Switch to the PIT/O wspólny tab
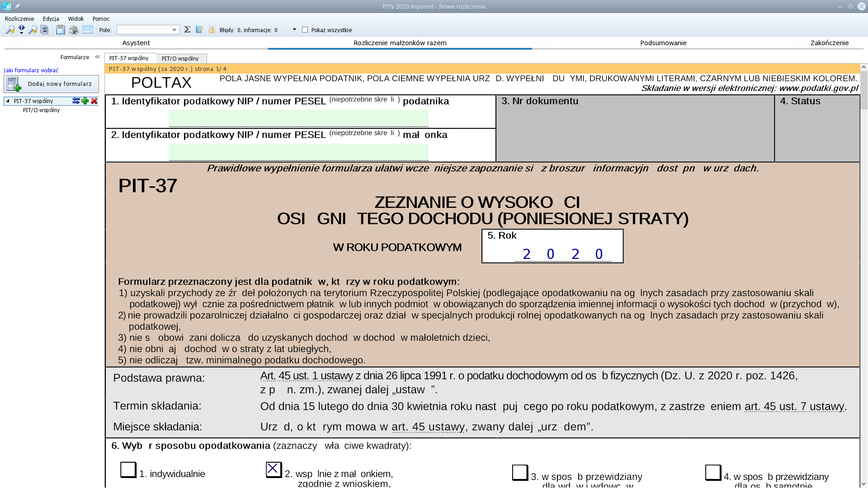The height and width of the screenshot is (488, 868). [x=180, y=59]
